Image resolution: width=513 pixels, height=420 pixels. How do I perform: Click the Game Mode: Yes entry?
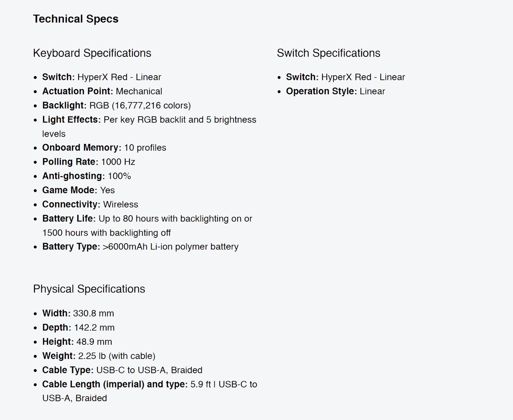[79, 190]
